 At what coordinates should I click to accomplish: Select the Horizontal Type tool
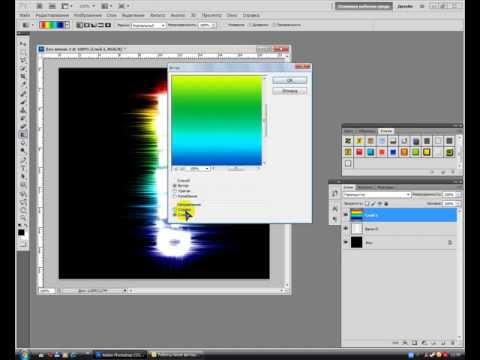pyautogui.click(x=23, y=168)
